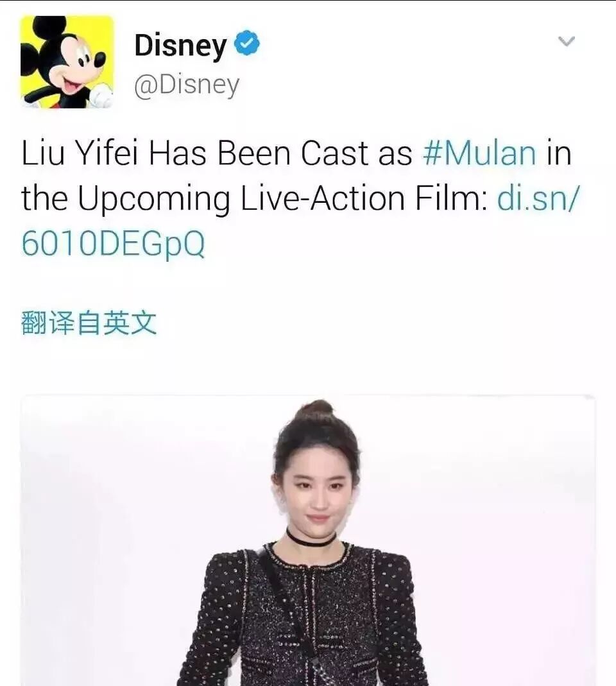Open the @Disney handle
Image resolution: width=616 pixels, height=686 pixels.
point(187,85)
